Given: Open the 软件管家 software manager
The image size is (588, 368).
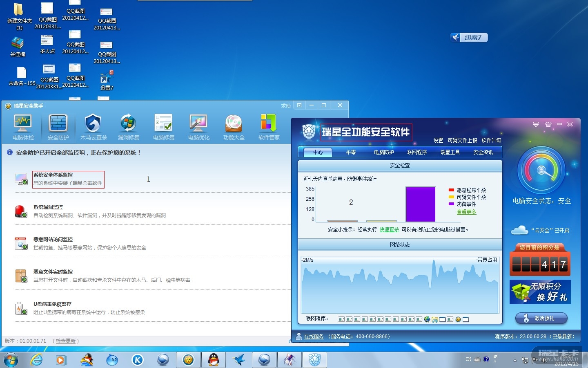Looking at the screenshot, I should (269, 127).
